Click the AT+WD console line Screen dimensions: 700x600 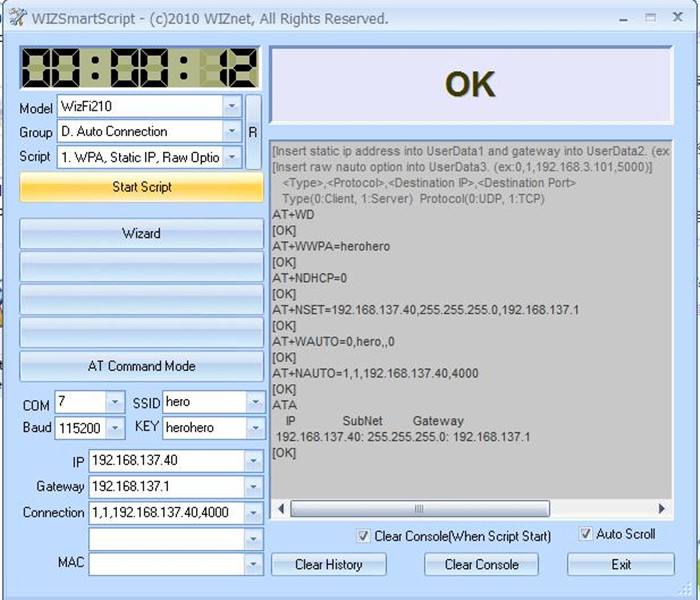[x=293, y=215]
